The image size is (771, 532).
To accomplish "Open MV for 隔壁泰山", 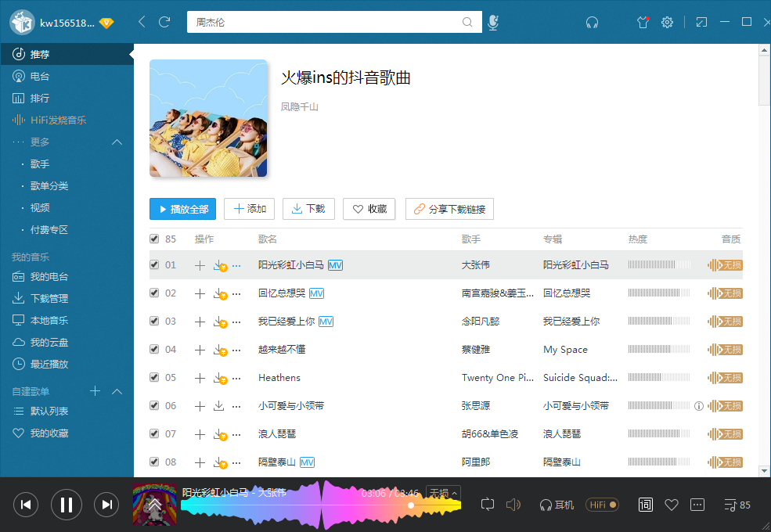I will tap(307, 462).
